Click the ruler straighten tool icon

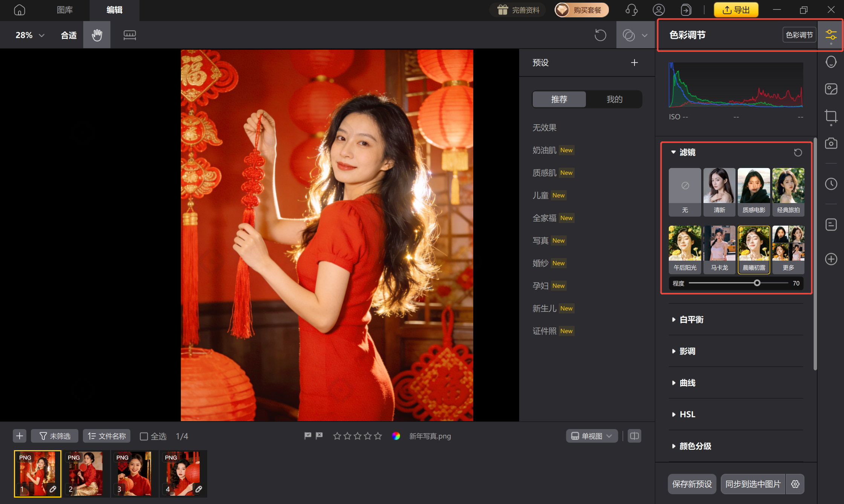pos(130,35)
